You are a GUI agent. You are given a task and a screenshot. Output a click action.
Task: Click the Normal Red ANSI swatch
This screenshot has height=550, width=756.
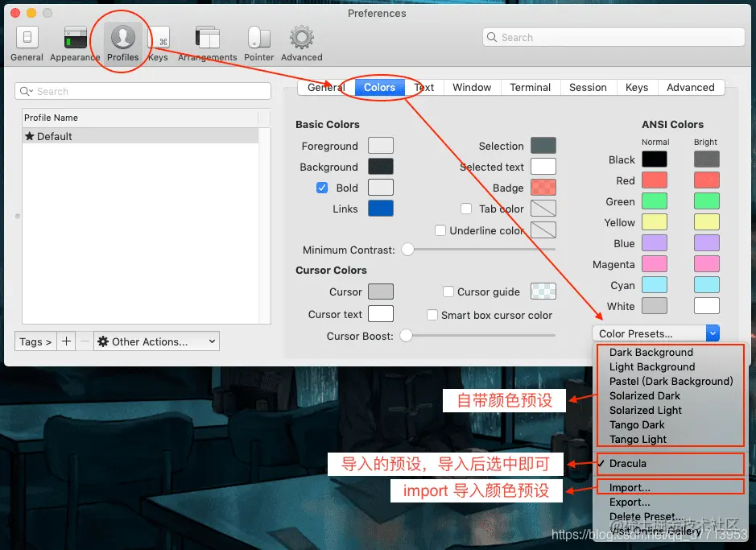point(655,180)
